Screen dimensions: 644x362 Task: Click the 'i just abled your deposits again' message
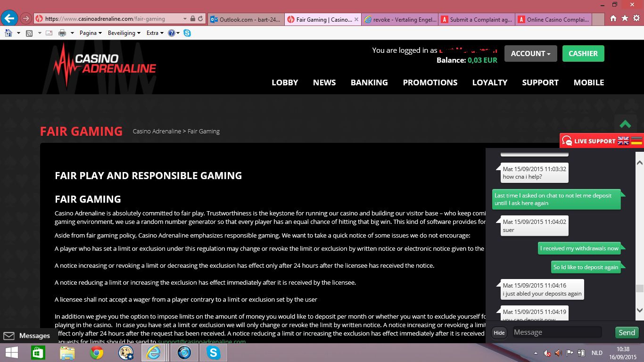pyautogui.click(x=542, y=289)
